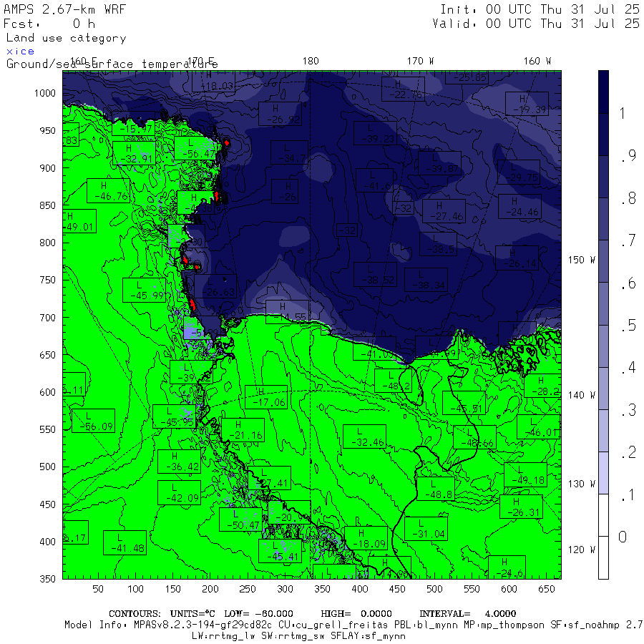Click the 'Init: 00 UTC Thu 31 Jul 25' text

[x=540, y=9]
